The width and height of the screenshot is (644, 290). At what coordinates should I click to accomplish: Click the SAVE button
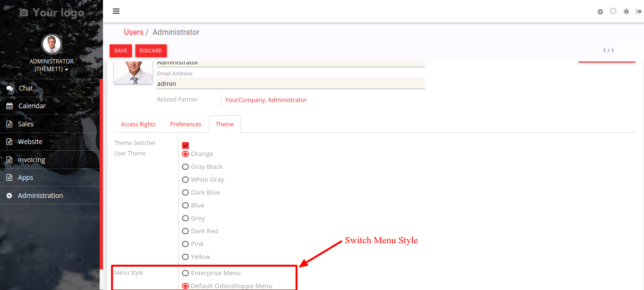click(121, 51)
